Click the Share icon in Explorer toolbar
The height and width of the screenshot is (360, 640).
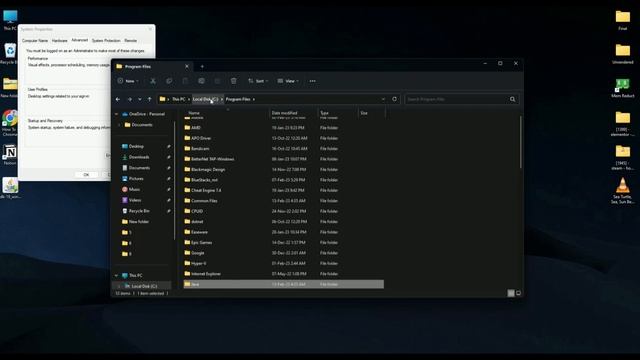click(x=217, y=81)
